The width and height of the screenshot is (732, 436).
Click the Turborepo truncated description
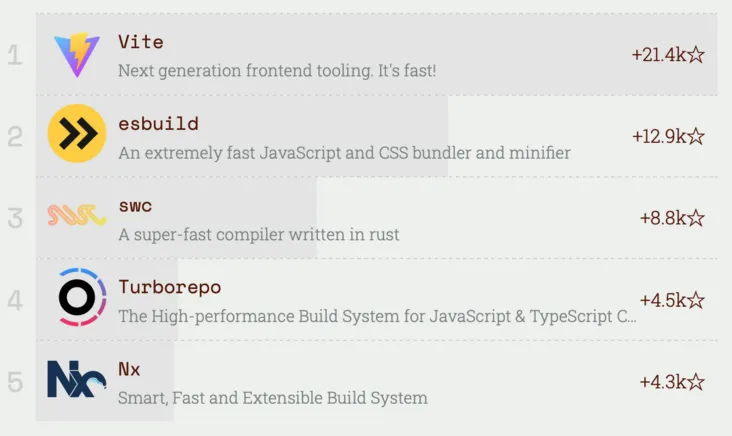coord(377,316)
